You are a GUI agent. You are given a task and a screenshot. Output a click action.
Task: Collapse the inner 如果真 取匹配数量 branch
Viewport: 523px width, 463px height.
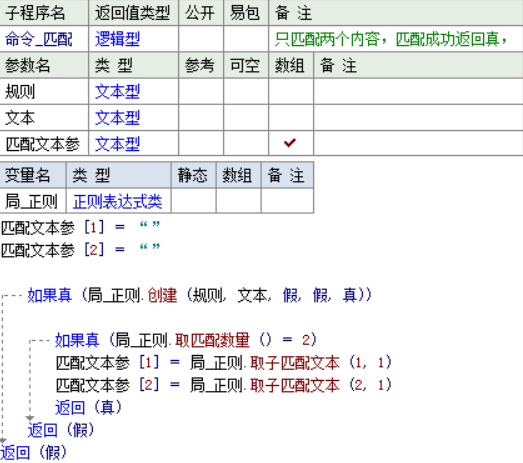[x=30, y=379]
